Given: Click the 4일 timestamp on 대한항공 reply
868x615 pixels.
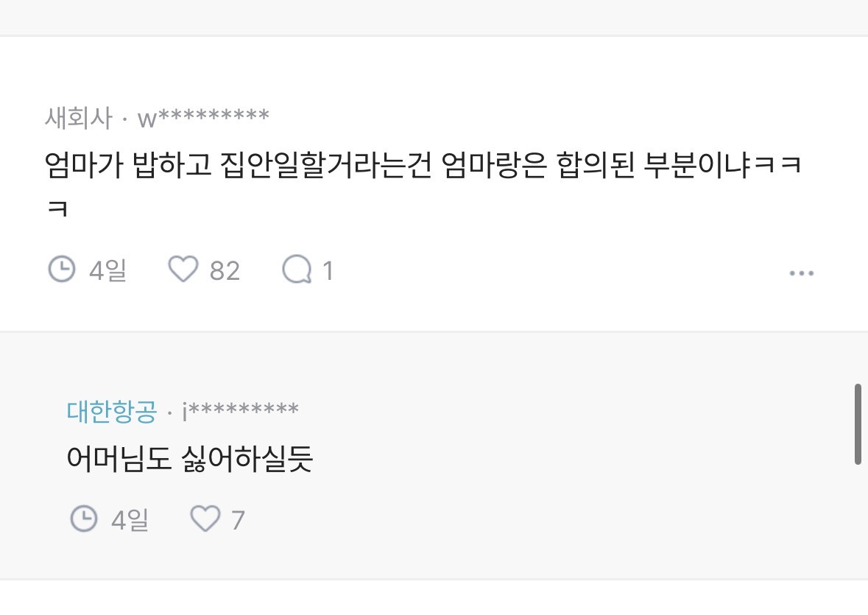Looking at the screenshot, I should pyautogui.click(x=130, y=521).
